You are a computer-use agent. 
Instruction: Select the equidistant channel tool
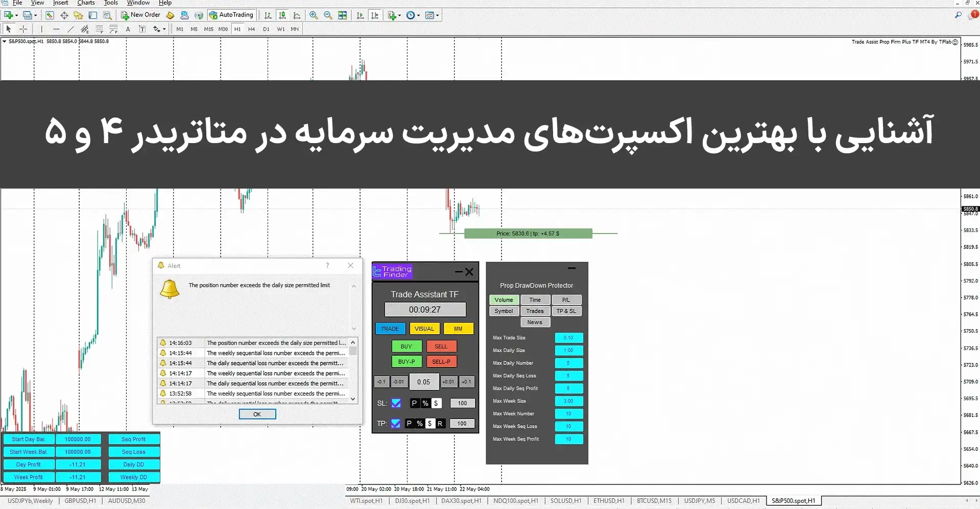point(85,29)
